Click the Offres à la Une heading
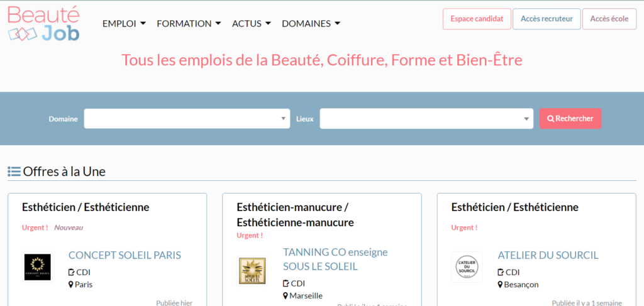 [x=64, y=172]
